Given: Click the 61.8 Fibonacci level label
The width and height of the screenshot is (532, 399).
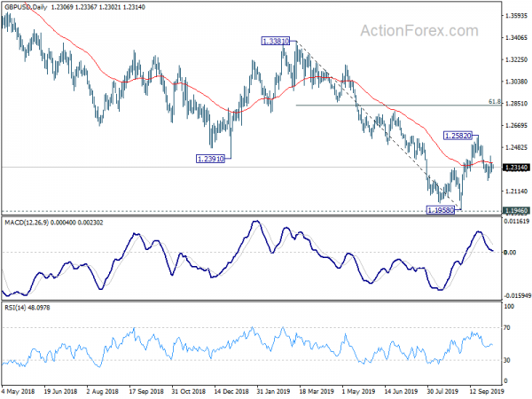Looking at the screenshot, I should click(x=495, y=101).
